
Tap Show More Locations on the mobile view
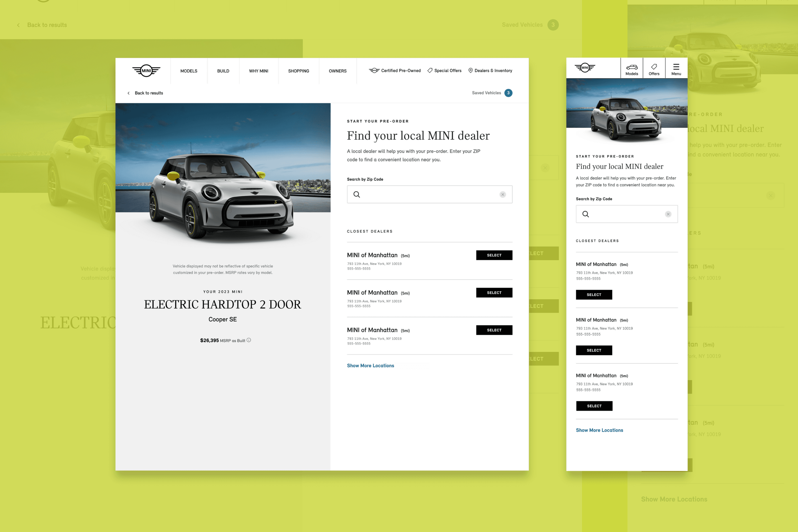600,430
